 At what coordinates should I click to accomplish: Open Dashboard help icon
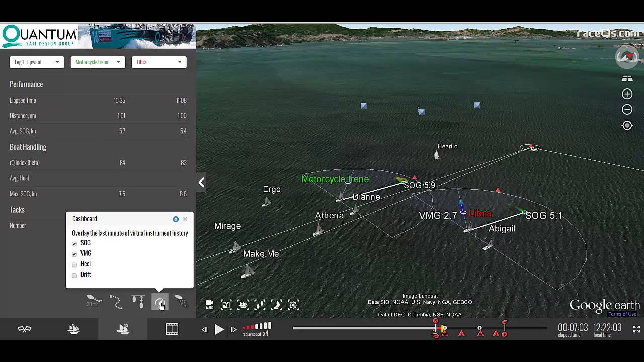[176, 219]
